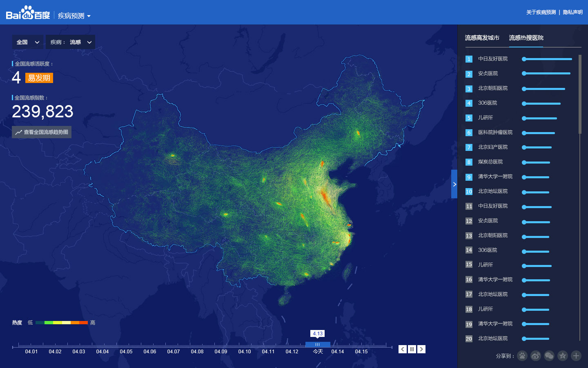Select the 流感热搜医院 tab
588x368 pixels.
click(x=526, y=38)
